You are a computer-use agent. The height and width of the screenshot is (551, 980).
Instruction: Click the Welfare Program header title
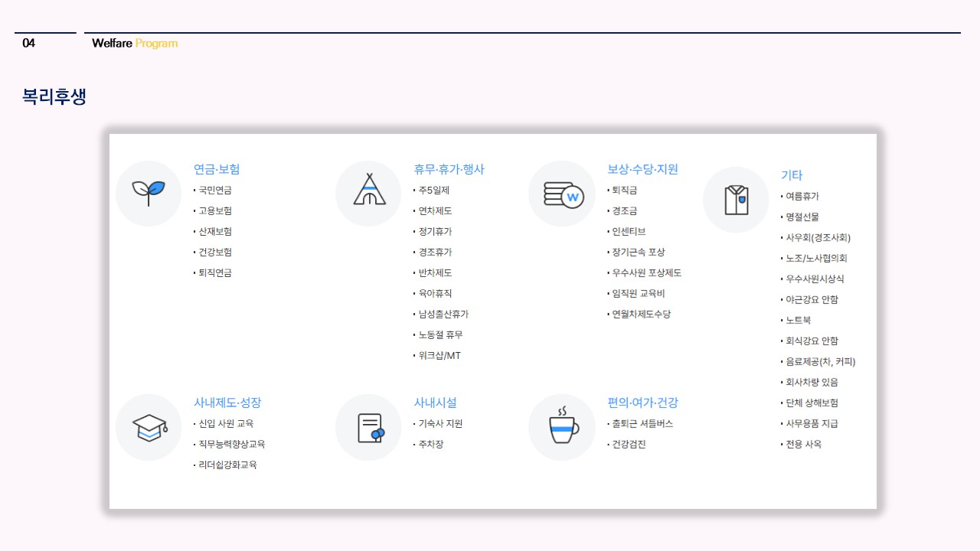[135, 43]
